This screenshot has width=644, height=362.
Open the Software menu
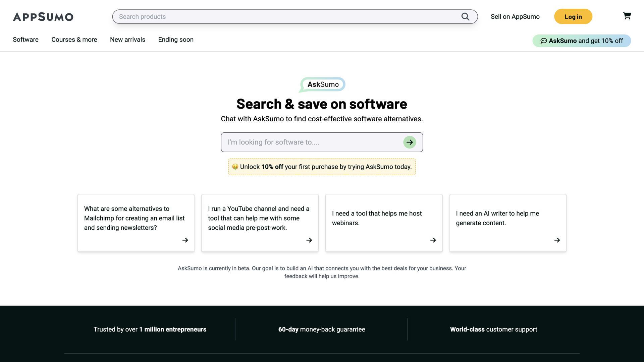coord(25,40)
